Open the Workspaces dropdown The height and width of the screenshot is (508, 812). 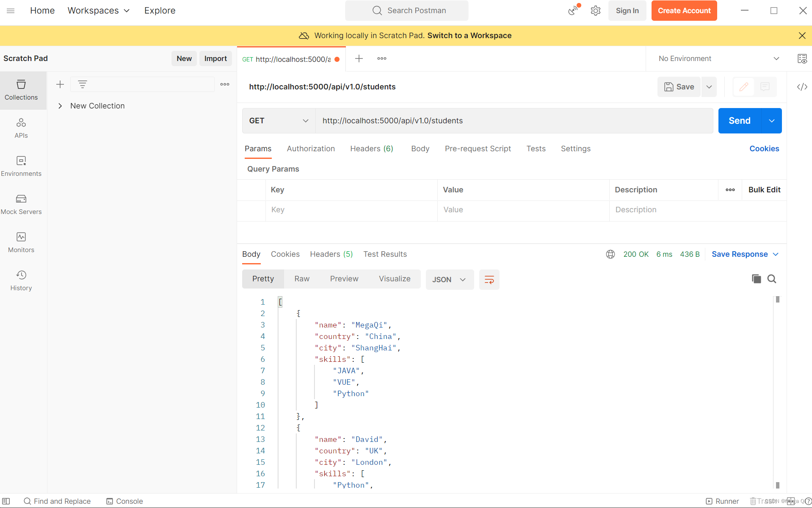pos(99,11)
